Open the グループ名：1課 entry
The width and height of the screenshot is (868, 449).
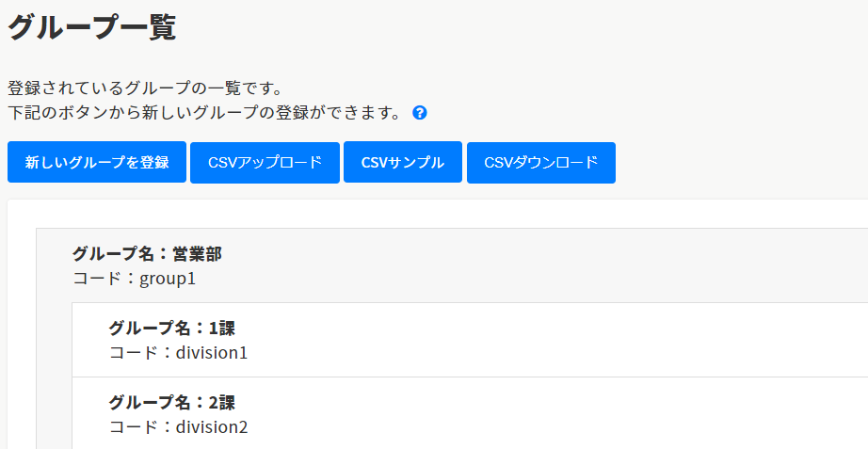click(172, 329)
